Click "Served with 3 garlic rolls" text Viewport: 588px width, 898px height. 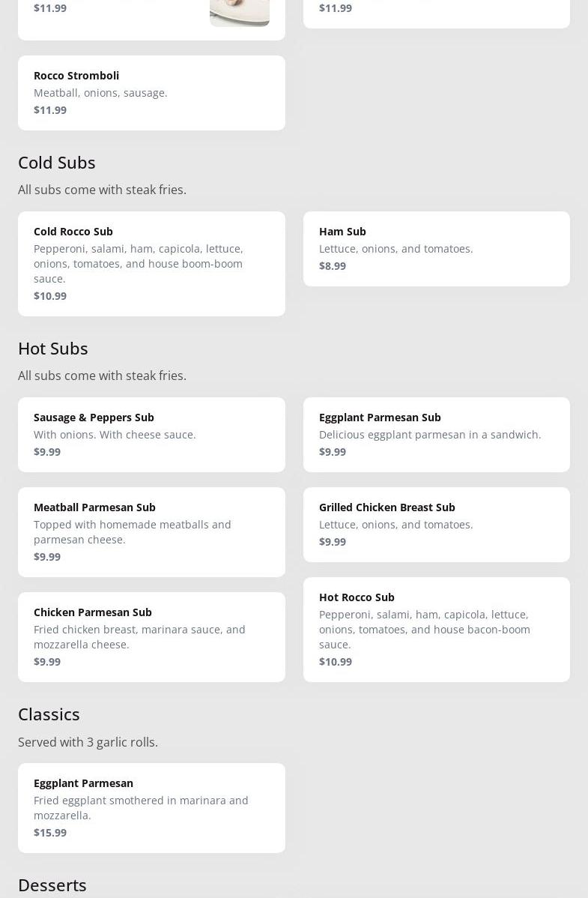point(88,741)
